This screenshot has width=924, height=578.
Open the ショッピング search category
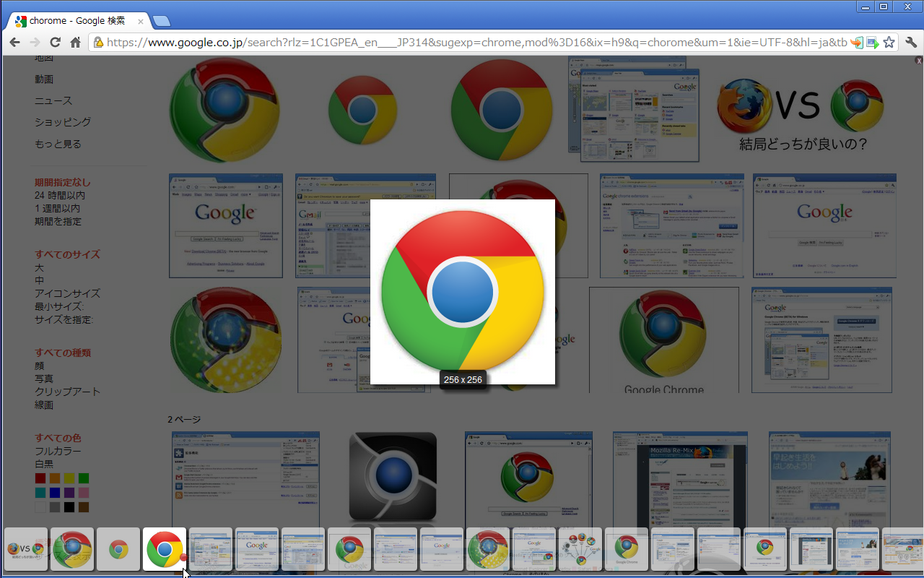63,122
